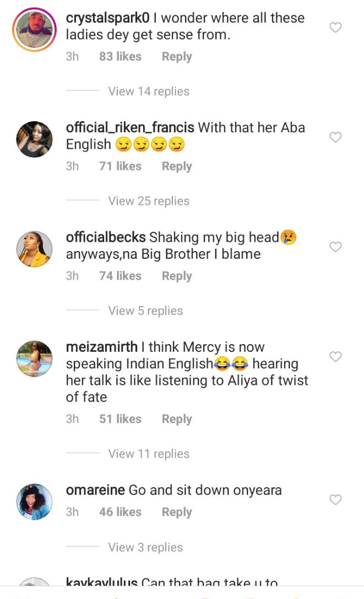The width and height of the screenshot is (364, 599).
Task: Tap omareine's profile avatar
Action: tap(34, 502)
